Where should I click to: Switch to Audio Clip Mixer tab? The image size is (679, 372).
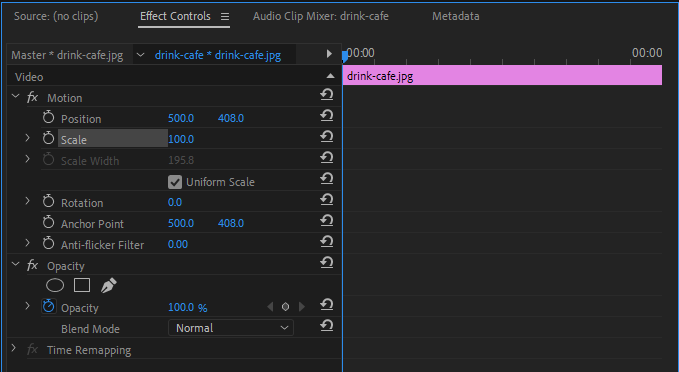320,16
